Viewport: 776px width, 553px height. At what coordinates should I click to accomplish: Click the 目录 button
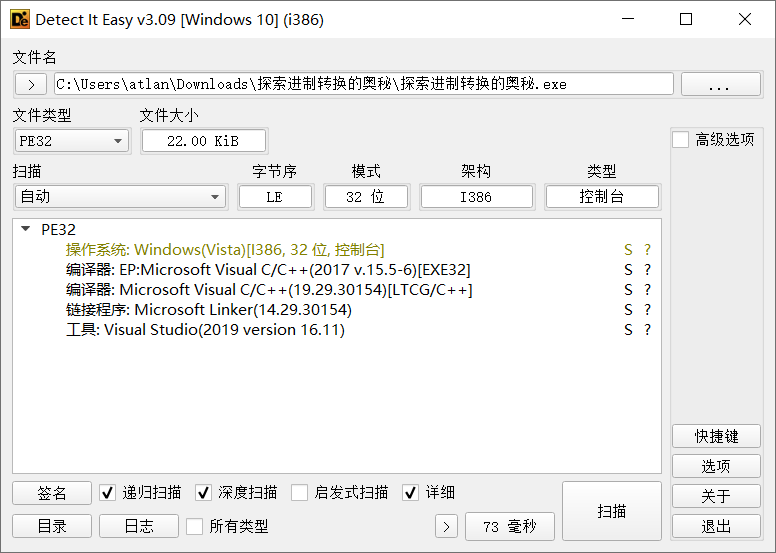tap(52, 526)
